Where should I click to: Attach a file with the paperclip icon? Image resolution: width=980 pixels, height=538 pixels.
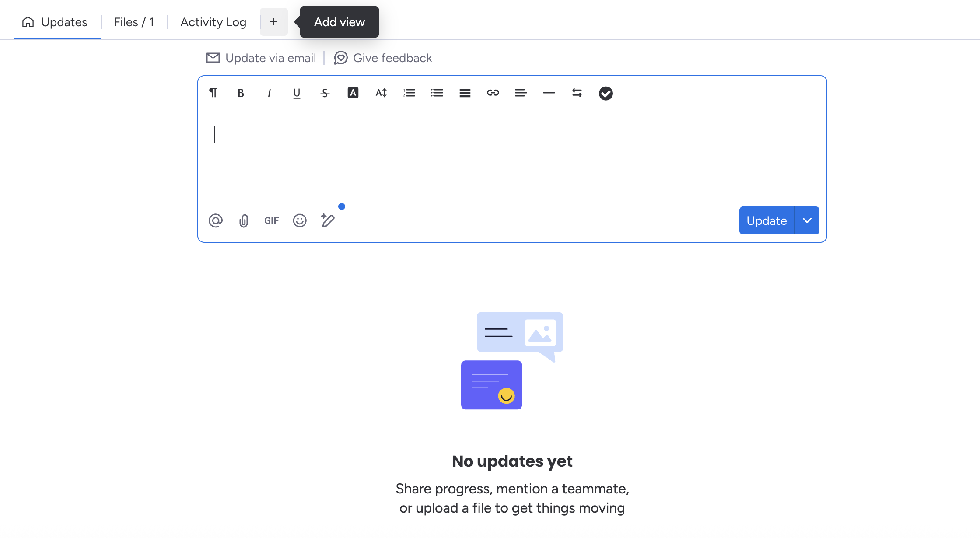[x=244, y=220]
